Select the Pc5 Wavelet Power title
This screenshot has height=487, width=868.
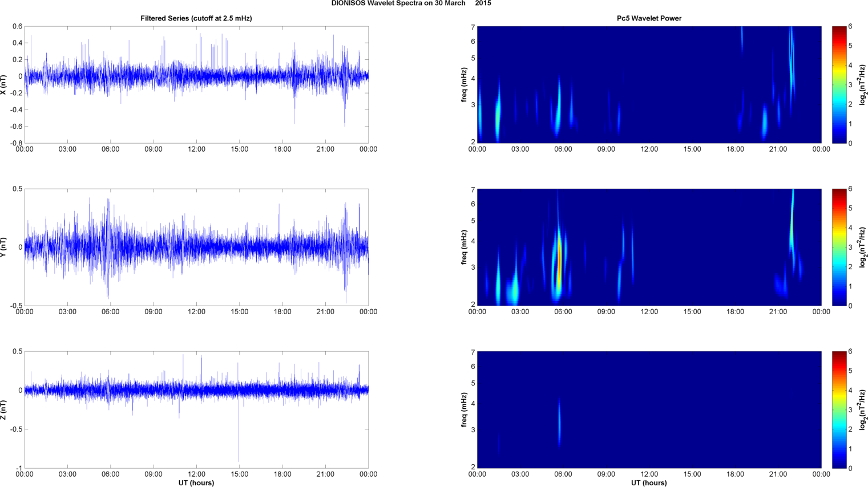point(649,18)
